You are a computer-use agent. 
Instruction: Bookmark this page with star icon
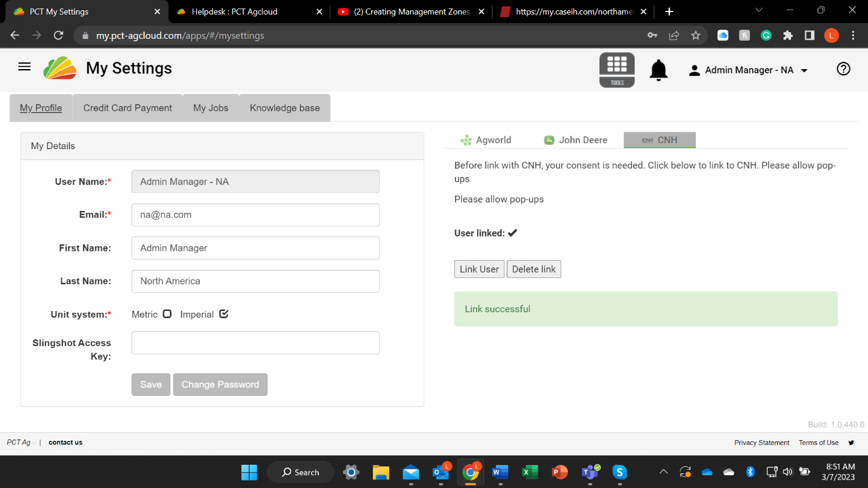pos(696,36)
